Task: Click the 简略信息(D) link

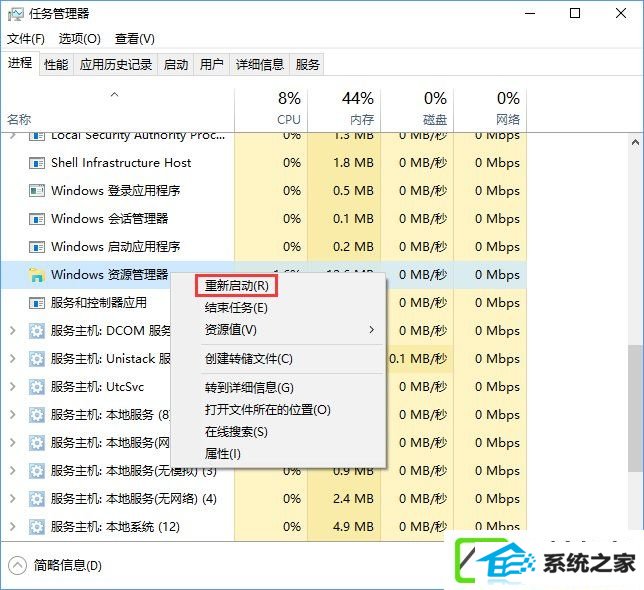Action: 68,566
